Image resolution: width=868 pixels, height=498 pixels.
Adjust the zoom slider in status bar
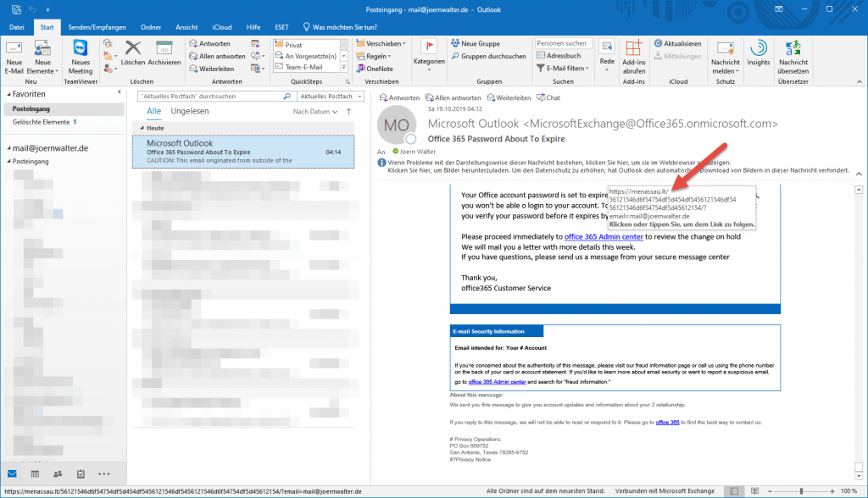click(802, 491)
